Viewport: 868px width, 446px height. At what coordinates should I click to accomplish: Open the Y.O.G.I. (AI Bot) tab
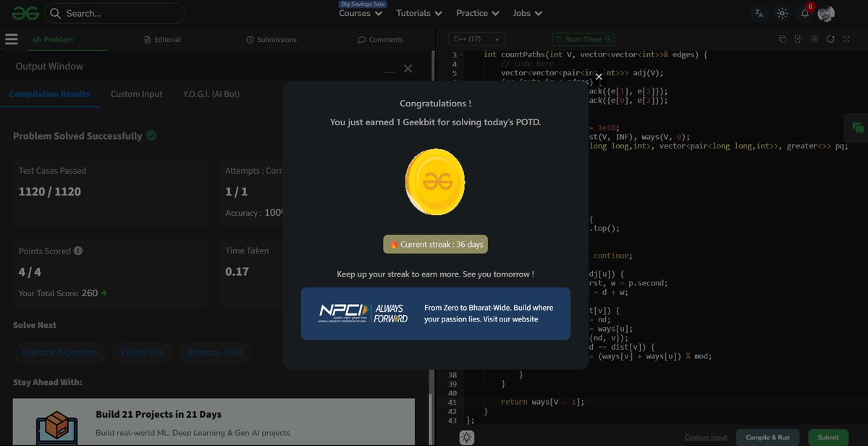[211, 94]
